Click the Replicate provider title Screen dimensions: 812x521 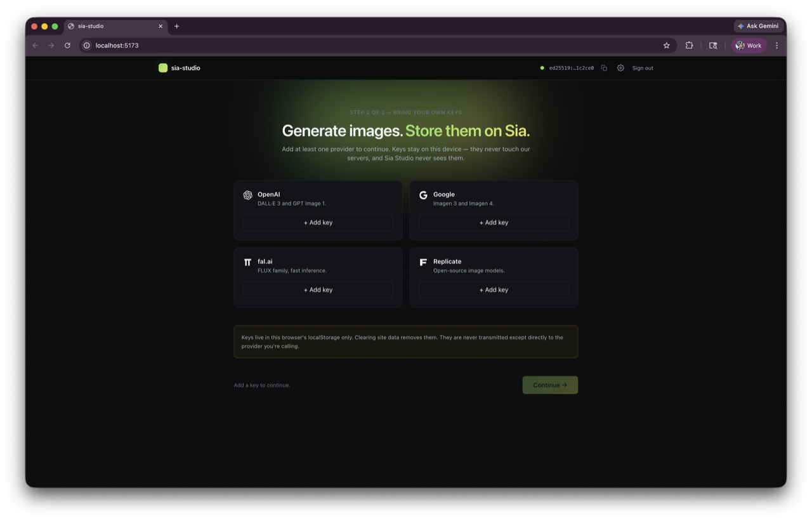point(447,261)
